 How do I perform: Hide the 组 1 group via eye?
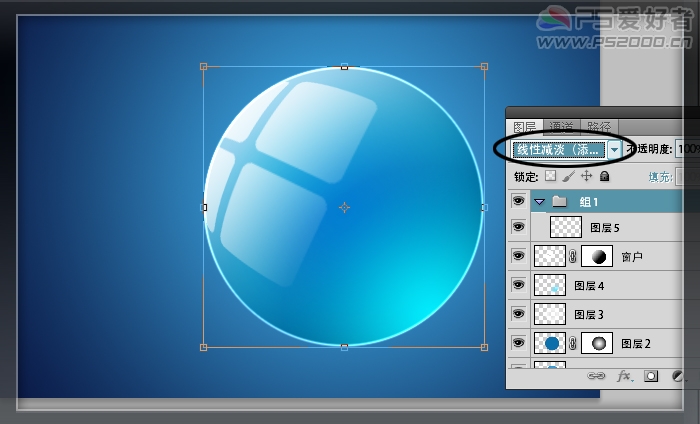[x=518, y=201]
